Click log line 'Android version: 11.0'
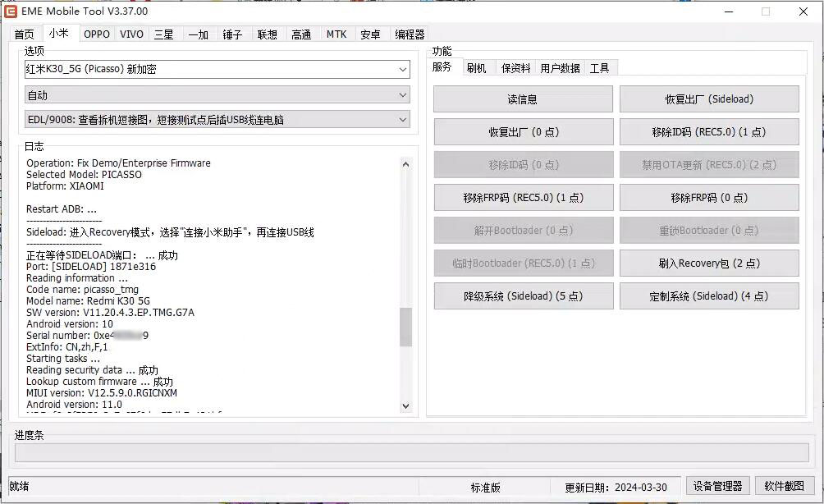 [74, 405]
